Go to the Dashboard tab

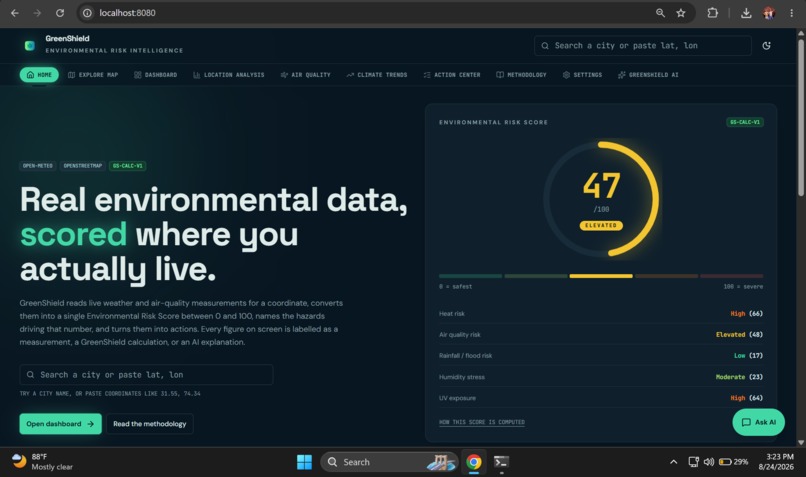155,75
